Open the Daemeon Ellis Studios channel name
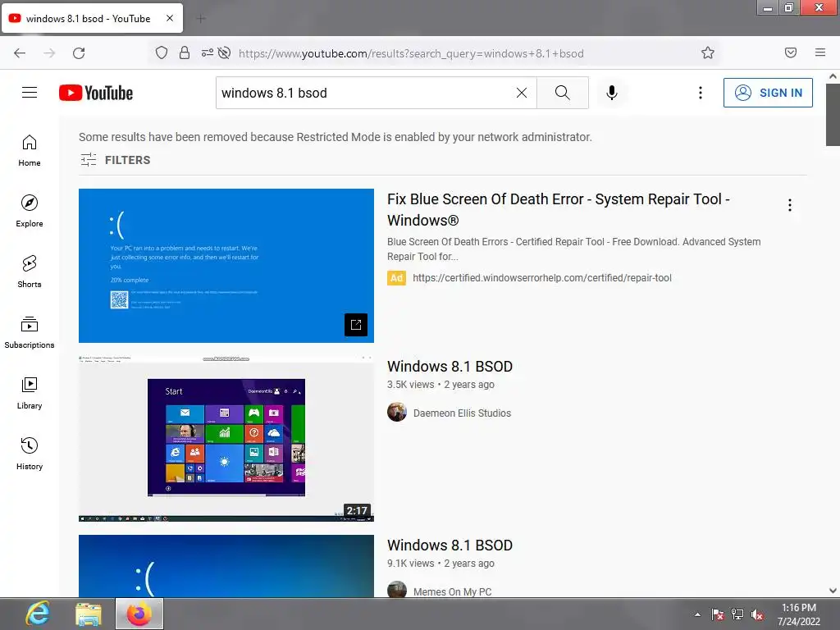 tap(462, 413)
